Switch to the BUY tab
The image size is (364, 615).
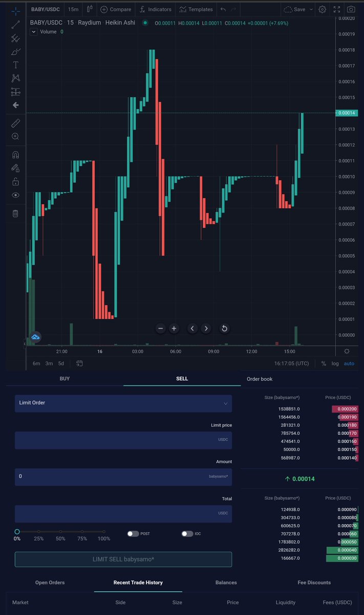click(65, 379)
